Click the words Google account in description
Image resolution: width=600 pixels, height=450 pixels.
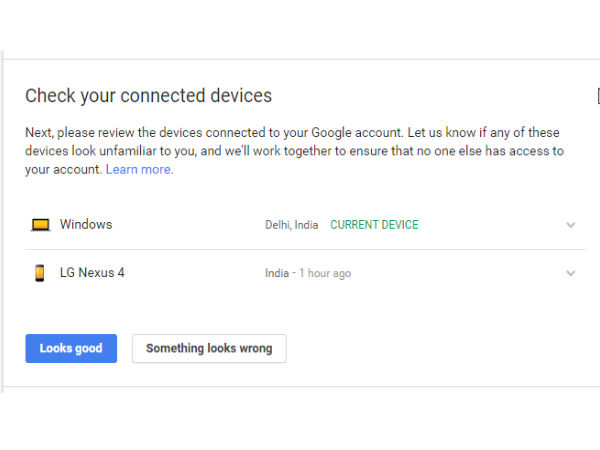tap(354, 133)
